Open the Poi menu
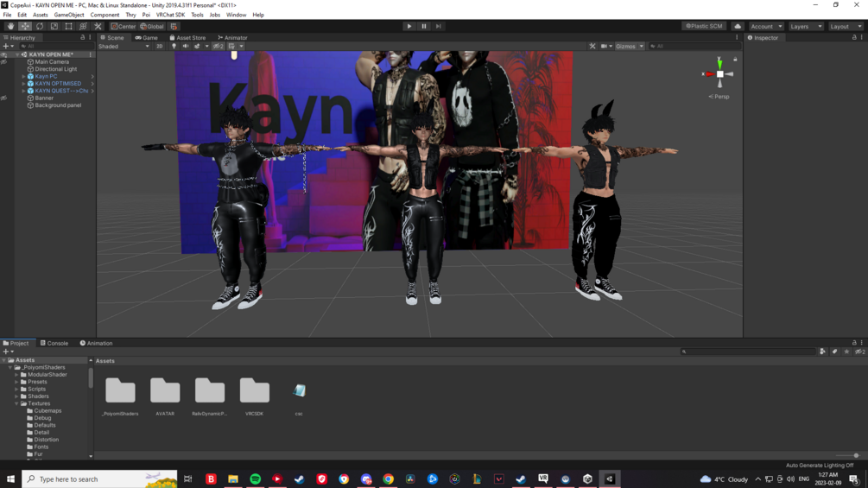Image resolution: width=868 pixels, height=488 pixels. click(146, 15)
